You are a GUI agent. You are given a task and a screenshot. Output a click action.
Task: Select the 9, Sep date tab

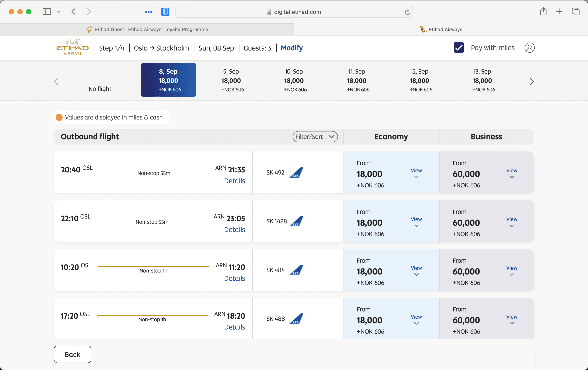[231, 80]
